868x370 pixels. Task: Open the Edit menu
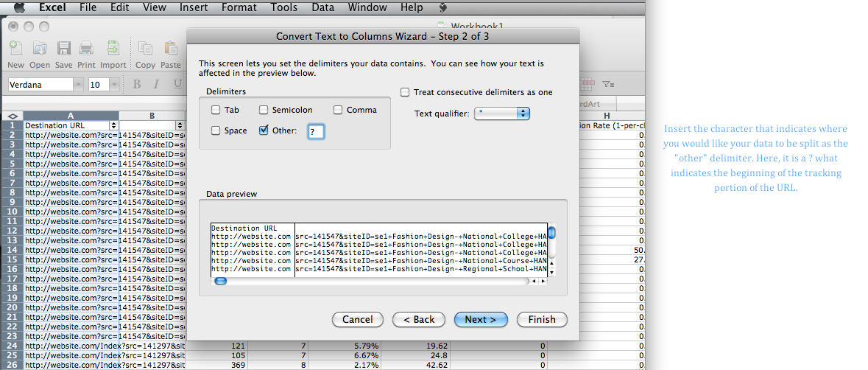pyautogui.click(x=119, y=7)
